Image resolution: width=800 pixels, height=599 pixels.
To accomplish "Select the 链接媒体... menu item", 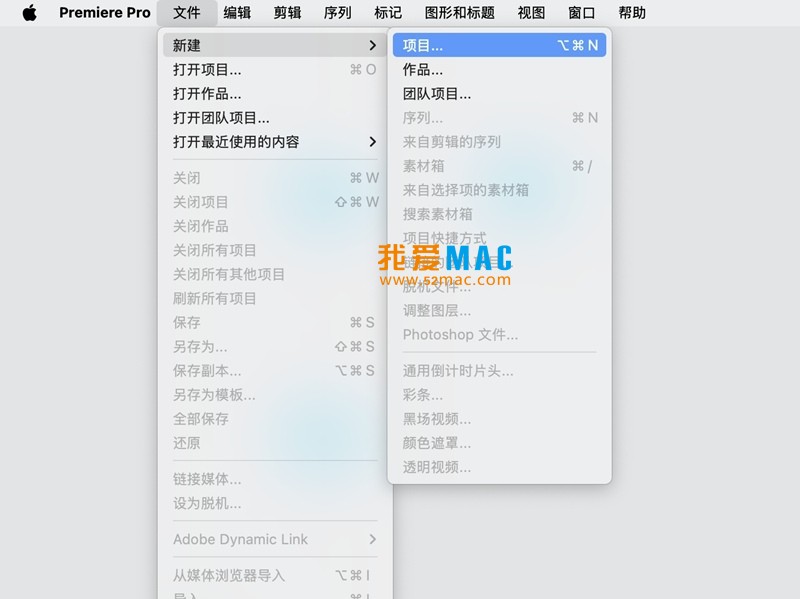I will pyautogui.click(x=275, y=479).
